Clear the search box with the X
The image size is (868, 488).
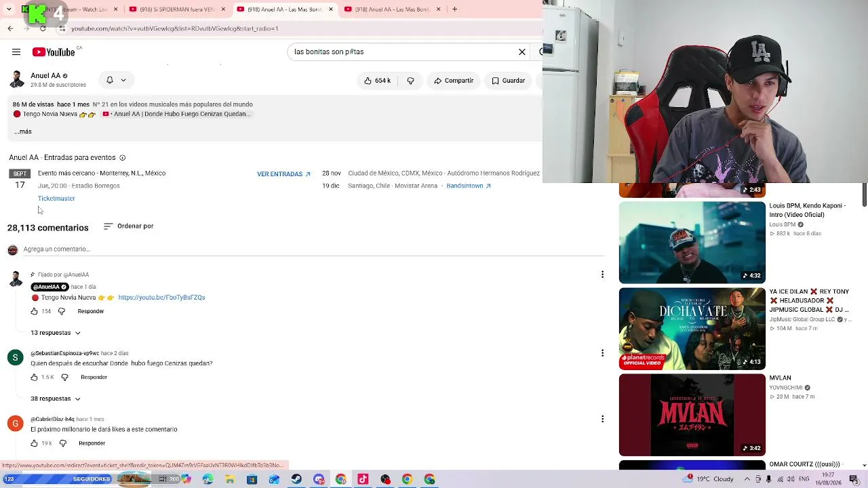coord(522,52)
